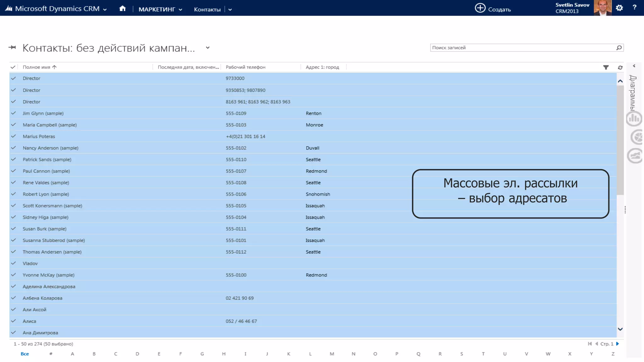Screen dimensions: 644x362
Task: Click the Поиск записей search field
Action: coord(522,48)
